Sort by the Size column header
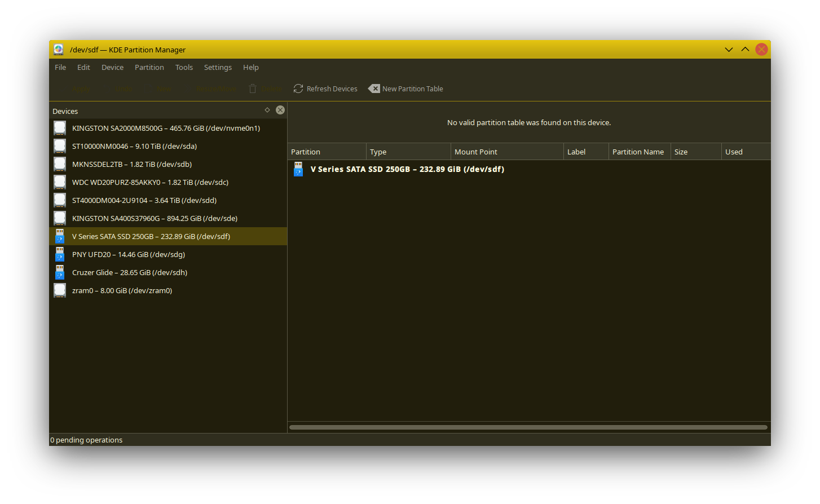 696,152
